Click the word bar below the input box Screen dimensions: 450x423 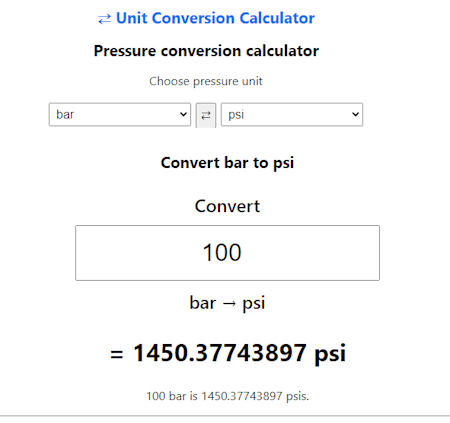pyautogui.click(x=203, y=303)
